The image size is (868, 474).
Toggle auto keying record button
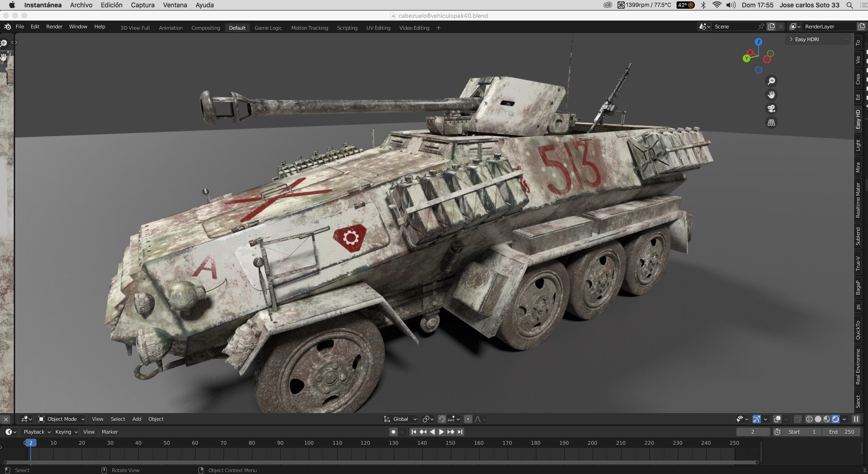(393, 432)
